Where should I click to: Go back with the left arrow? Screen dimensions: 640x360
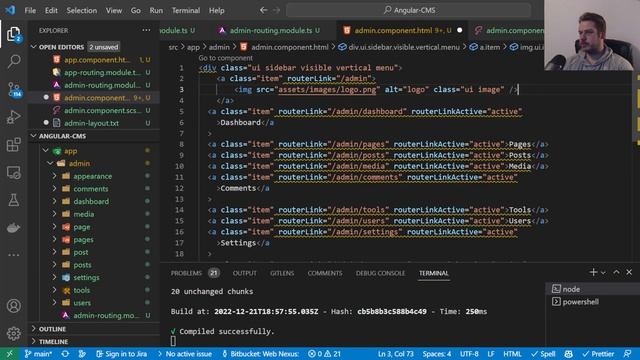pyautogui.click(x=264, y=10)
